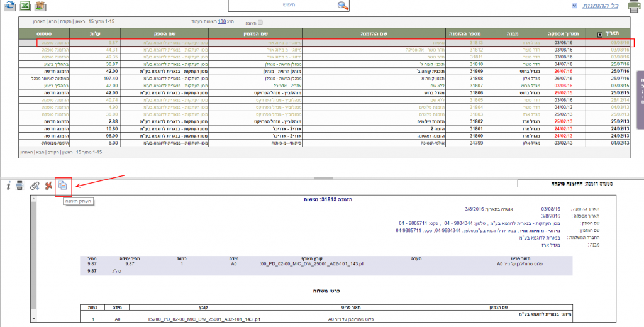Click the red cancel order icon
Screen dimensions: 644x327
(48, 186)
